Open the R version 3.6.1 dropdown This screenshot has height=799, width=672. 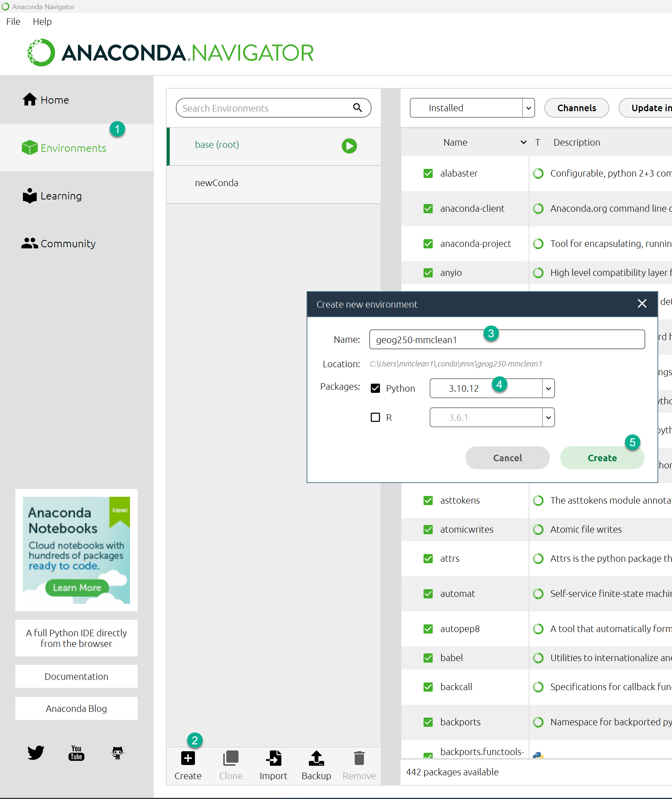tap(548, 418)
